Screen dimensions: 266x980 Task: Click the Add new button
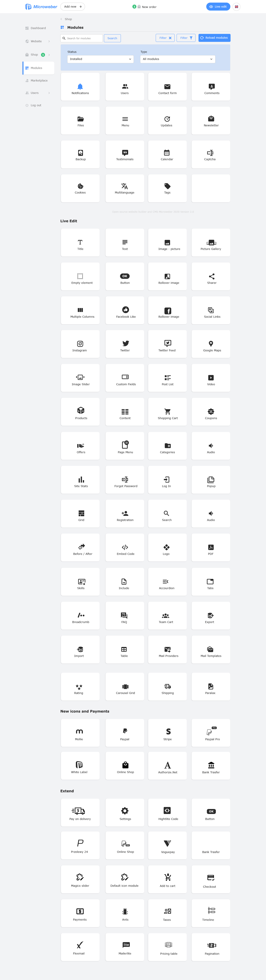(x=73, y=6)
